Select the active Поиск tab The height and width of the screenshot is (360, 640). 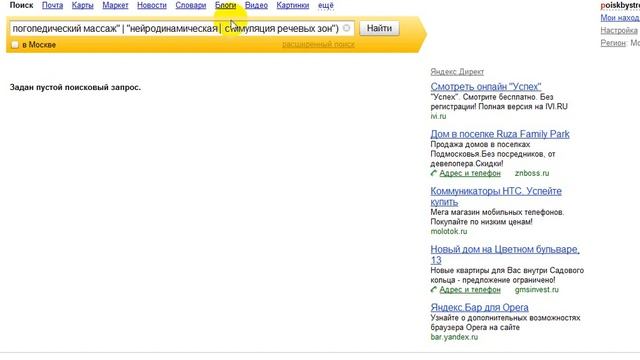[x=22, y=5]
